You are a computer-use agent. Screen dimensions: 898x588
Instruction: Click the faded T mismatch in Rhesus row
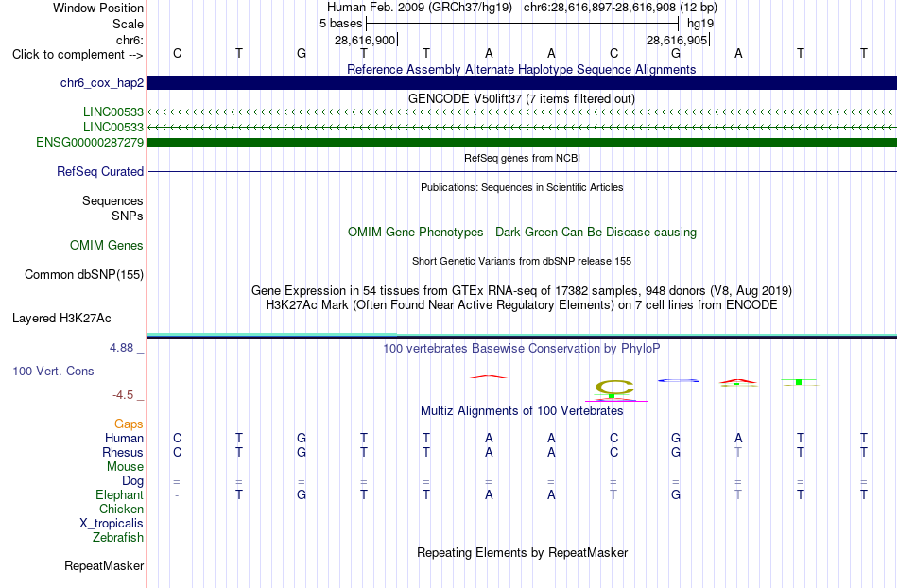(x=738, y=452)
